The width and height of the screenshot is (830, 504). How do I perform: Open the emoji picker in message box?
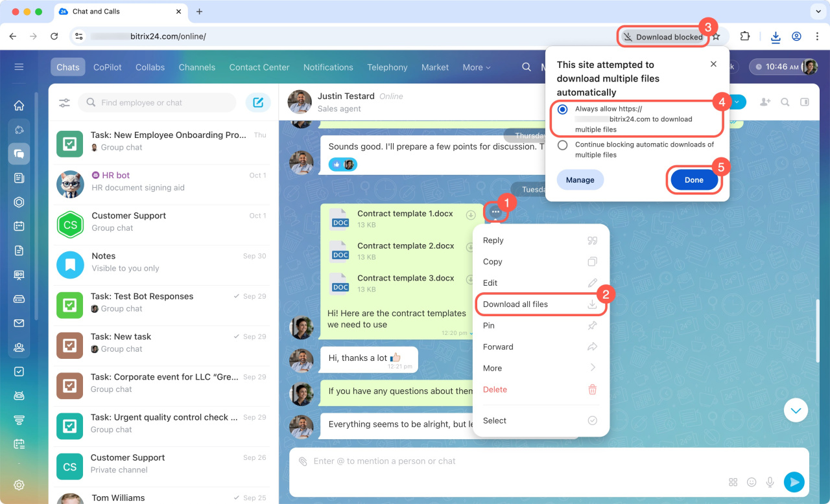752,482
